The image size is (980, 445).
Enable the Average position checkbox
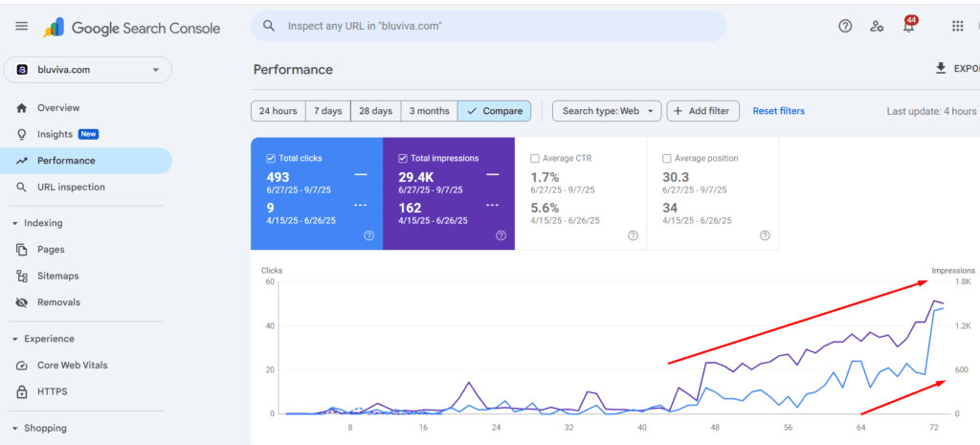(667, 158)
